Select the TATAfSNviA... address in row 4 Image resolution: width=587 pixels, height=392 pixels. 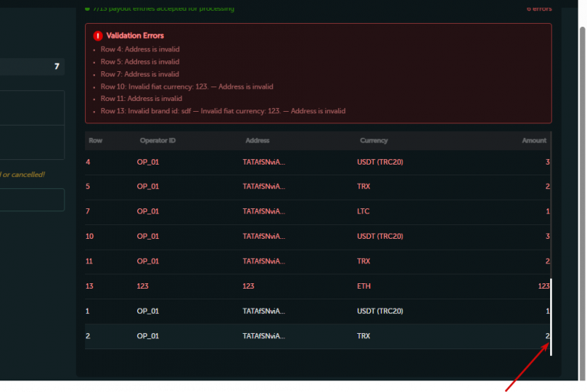pos(264,162)
